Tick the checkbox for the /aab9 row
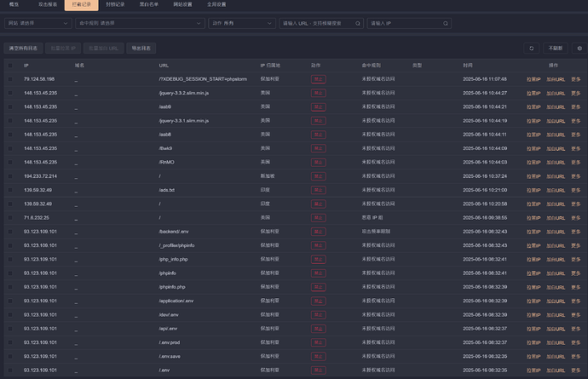 tap(10, 106)
